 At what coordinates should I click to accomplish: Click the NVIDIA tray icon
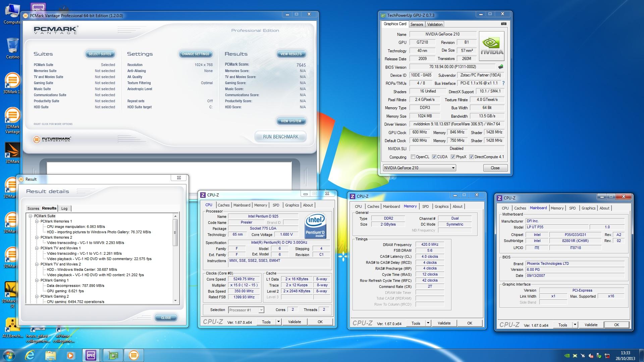(x=567, y=356)
